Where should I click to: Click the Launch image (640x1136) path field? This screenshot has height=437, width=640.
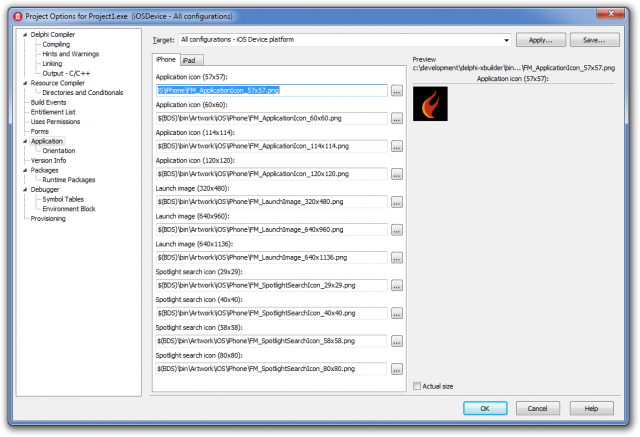pos(271,257)
